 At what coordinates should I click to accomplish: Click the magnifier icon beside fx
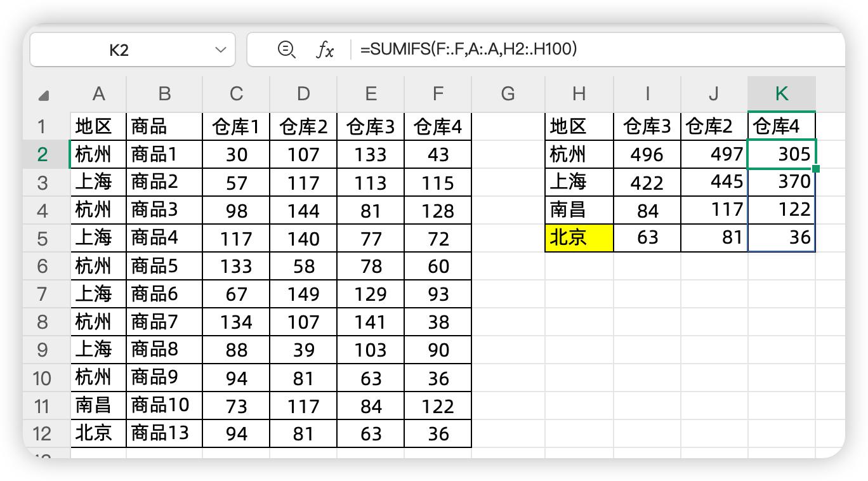coord(287,49)
